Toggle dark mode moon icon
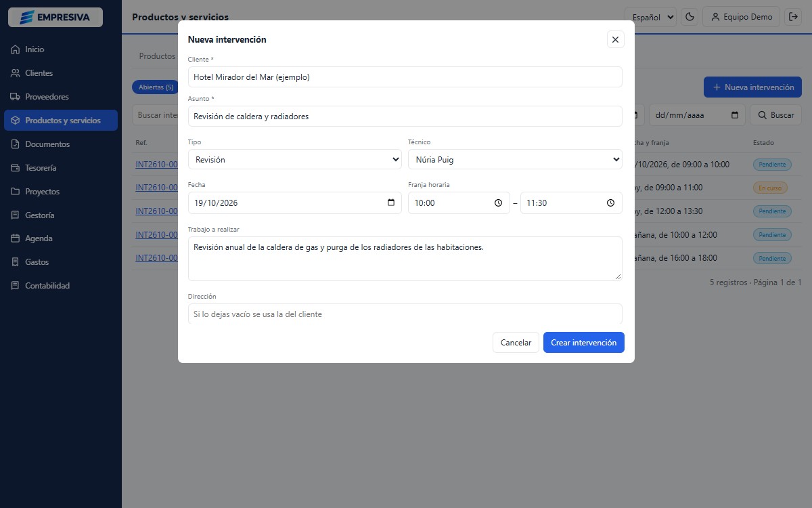The image size is (812, 508). pyautogui.click(x=690, y=17)
